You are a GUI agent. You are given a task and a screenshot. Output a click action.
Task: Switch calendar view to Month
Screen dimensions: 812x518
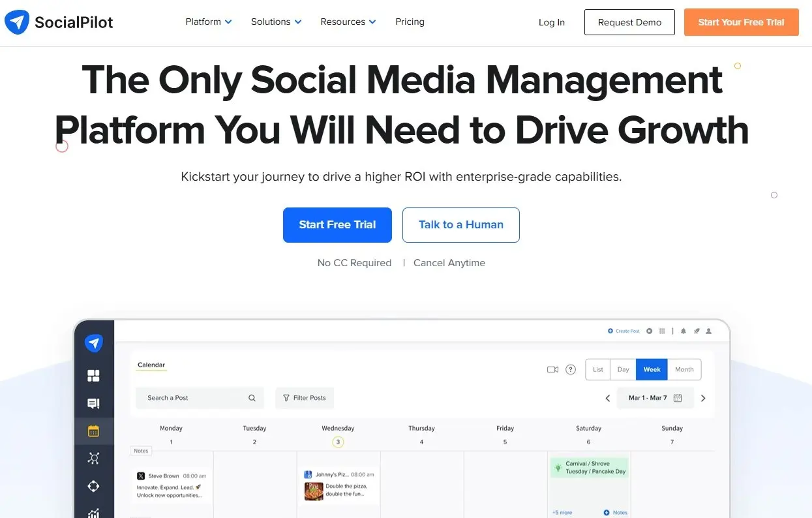pos(684,369)
